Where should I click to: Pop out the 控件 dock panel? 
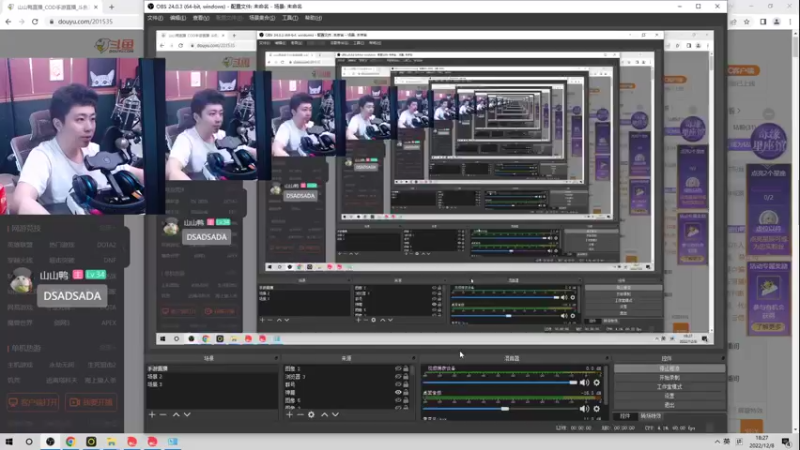coord(723,358)
